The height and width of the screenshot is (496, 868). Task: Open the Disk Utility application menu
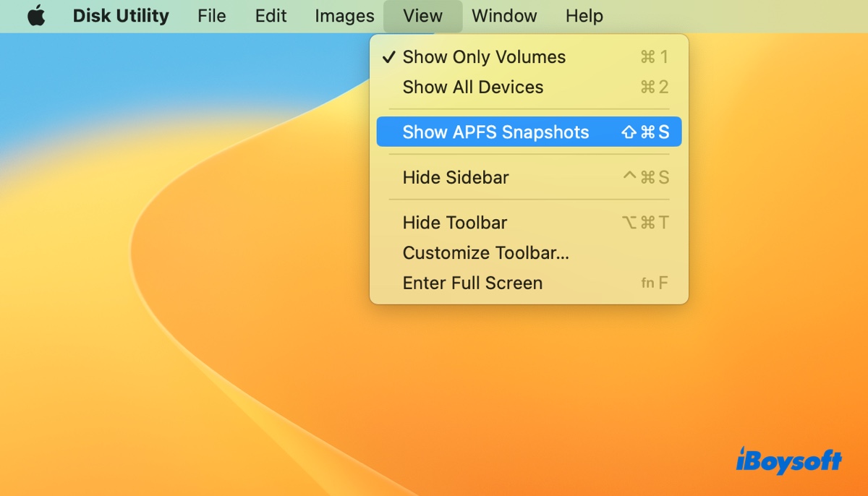121,16
